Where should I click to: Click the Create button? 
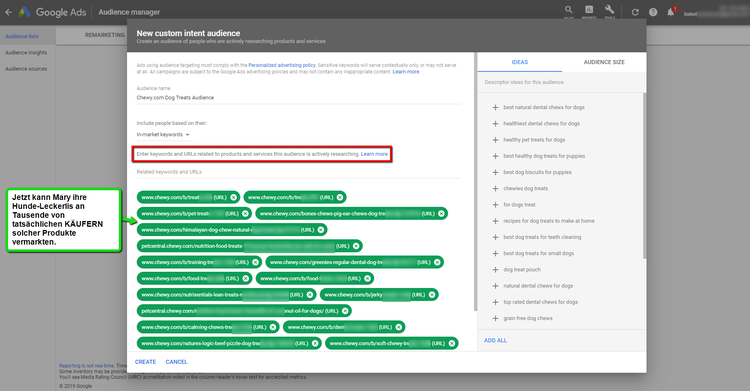(145, 362)
